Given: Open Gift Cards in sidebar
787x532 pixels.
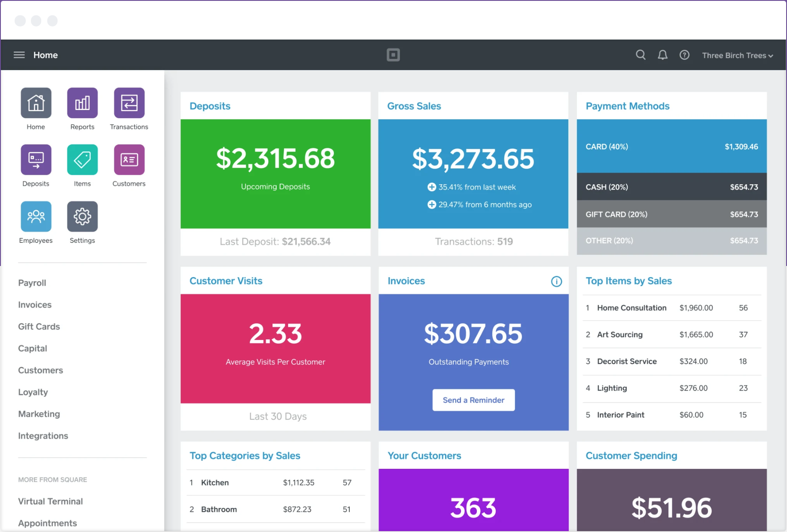Looking at the screenshot, I should [x=39, y=327].
